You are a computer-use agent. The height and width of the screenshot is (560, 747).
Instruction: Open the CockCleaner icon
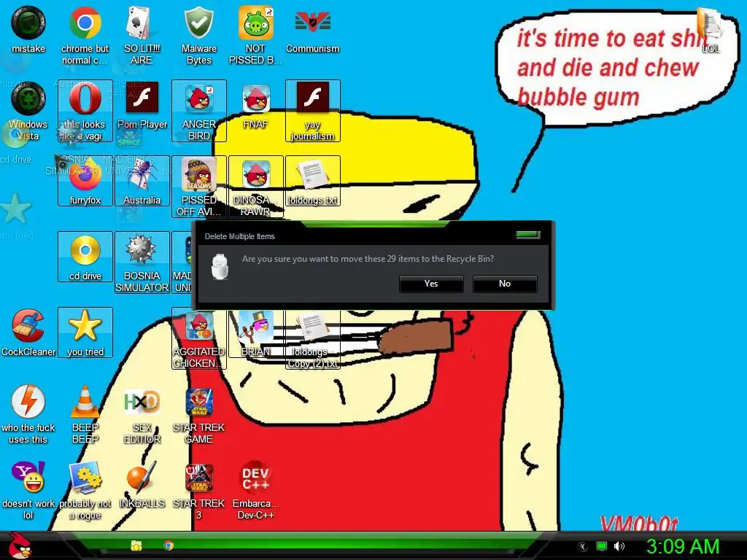point(28,332)
